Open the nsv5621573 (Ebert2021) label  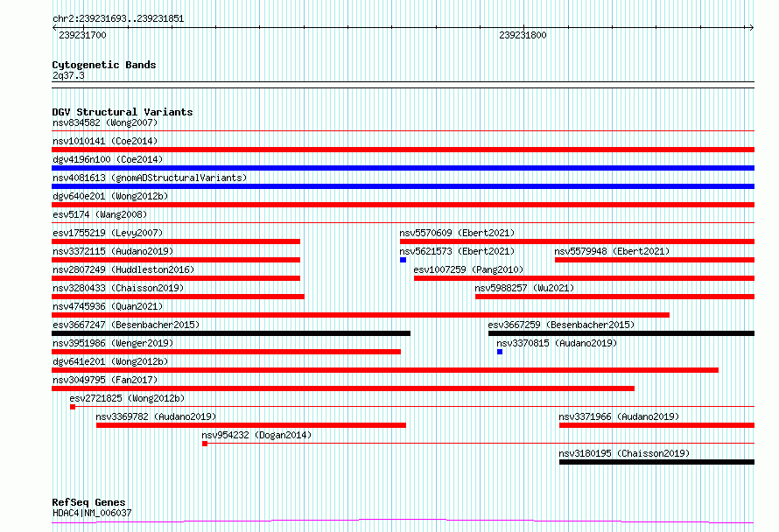tap(457, 251)
